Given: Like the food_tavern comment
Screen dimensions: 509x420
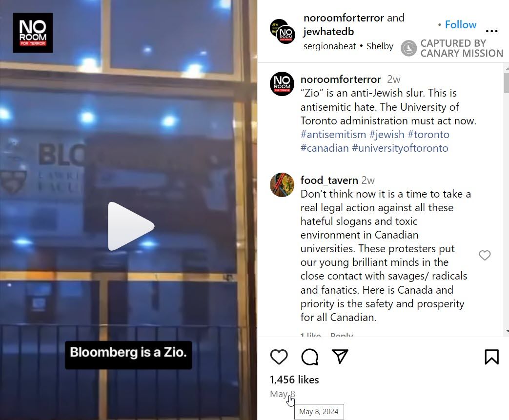Looking at the screenshot, I should pos(485,256).
